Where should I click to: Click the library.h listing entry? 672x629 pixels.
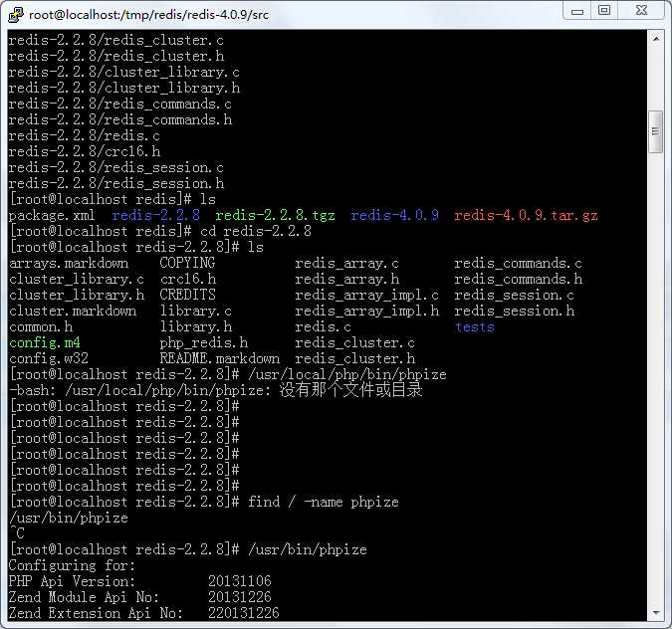[195, 326]
